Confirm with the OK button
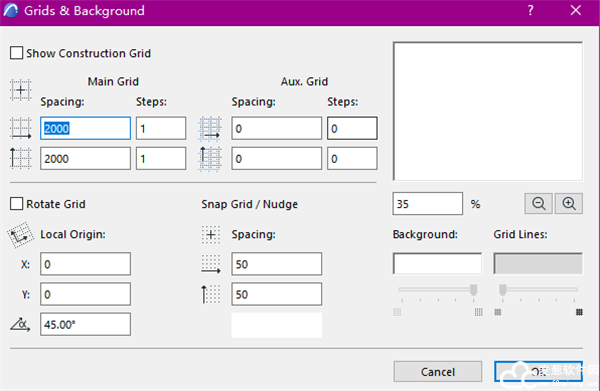 538,371
